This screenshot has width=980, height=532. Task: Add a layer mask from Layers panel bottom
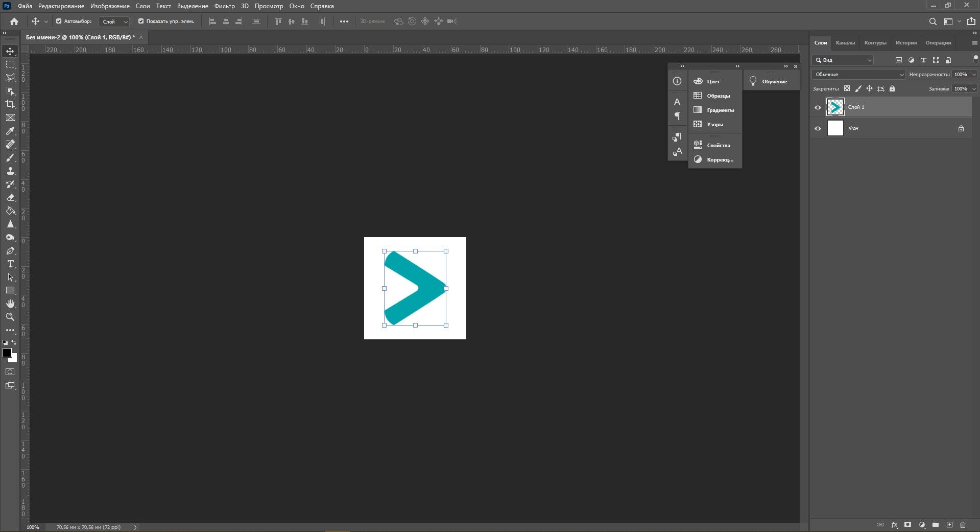pyautogui.click(x=907, y=525)
